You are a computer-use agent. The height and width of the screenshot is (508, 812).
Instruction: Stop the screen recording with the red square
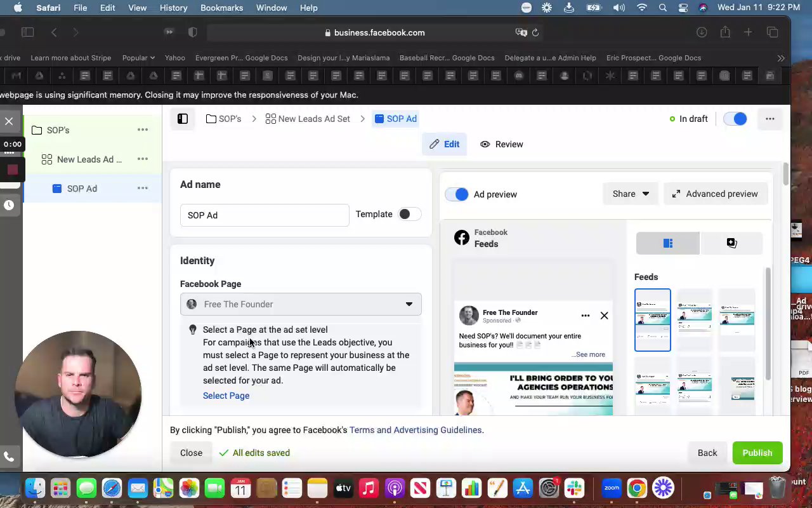click(12, 170)
